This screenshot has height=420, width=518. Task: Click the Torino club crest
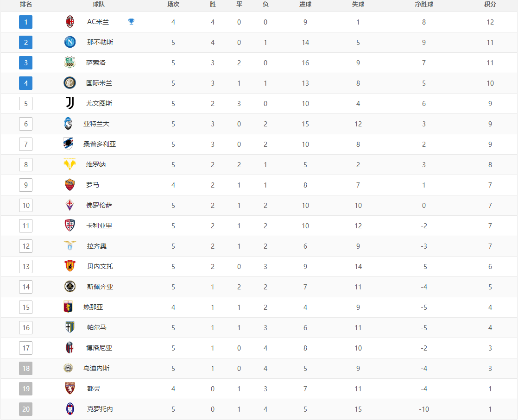tap(69, 389)
